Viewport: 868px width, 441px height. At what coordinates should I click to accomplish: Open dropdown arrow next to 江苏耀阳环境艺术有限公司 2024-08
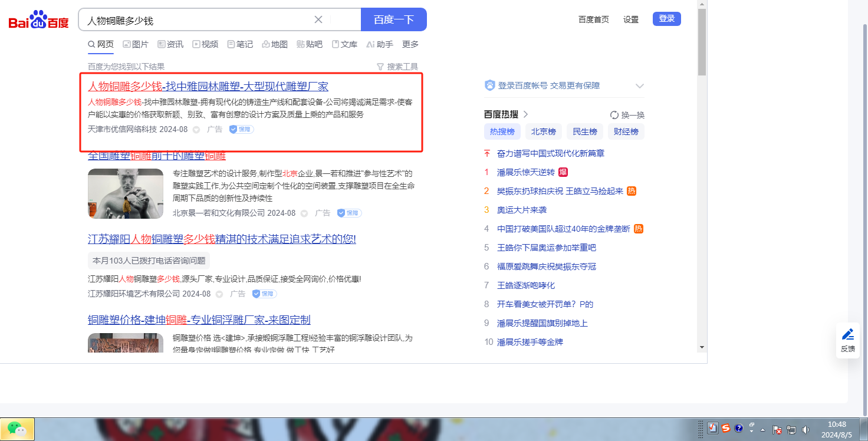pos(219,294)
